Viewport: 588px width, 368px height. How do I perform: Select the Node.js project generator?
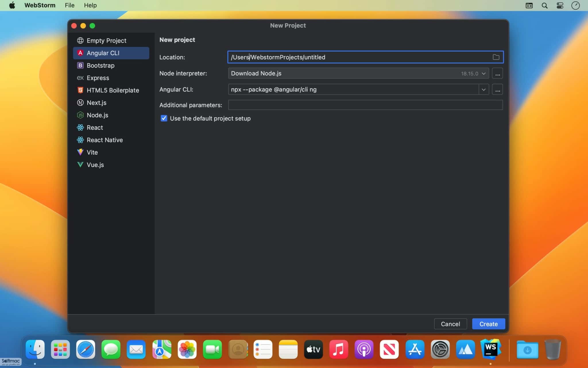tap(111, 115)
